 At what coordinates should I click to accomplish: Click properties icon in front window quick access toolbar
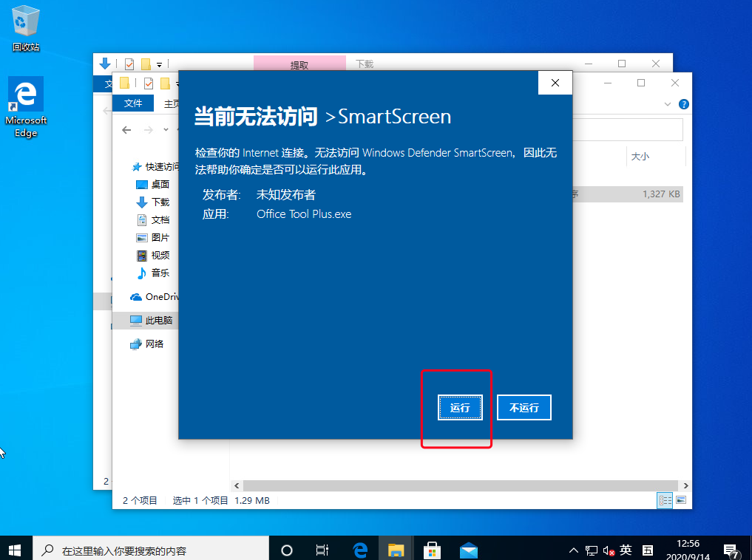click(149, 83)
